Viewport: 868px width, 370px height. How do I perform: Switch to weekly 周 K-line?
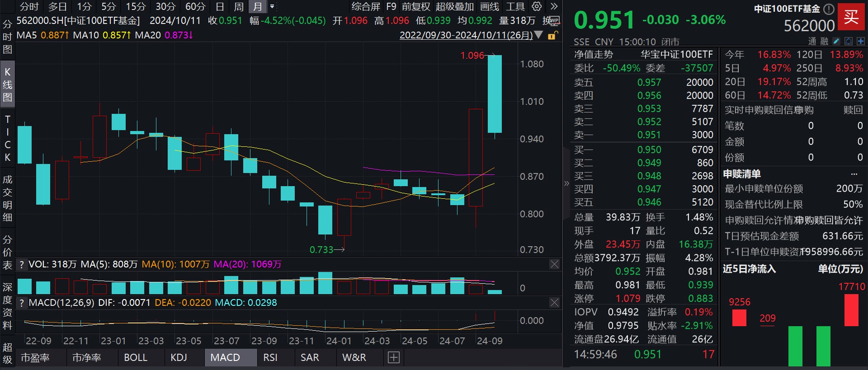(x=239, y=7)
